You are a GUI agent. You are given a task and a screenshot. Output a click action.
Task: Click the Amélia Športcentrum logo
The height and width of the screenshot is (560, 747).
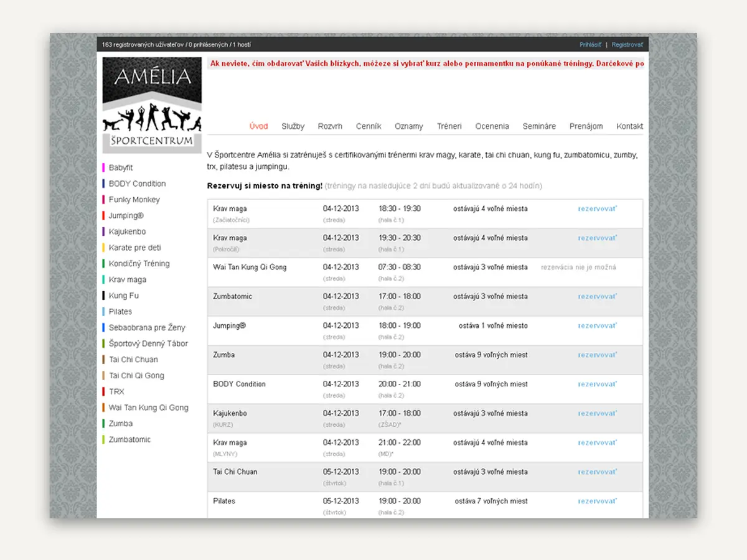pos(152,105)
